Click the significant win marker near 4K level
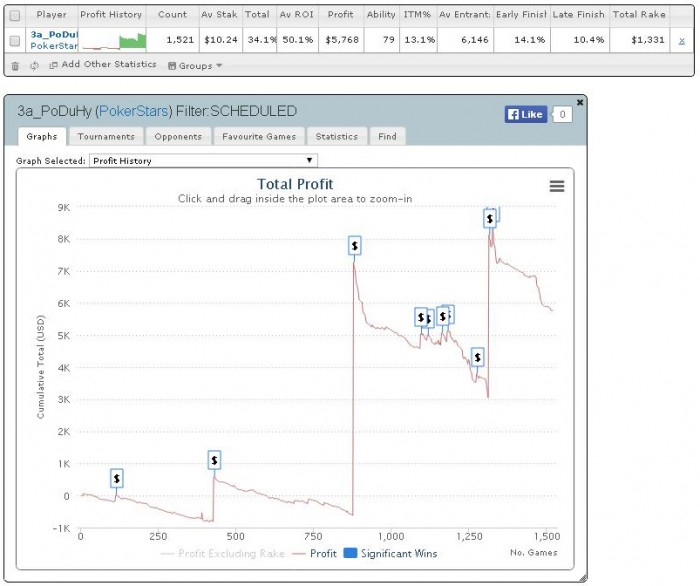 pyautogui.click(x=478, y=357)
